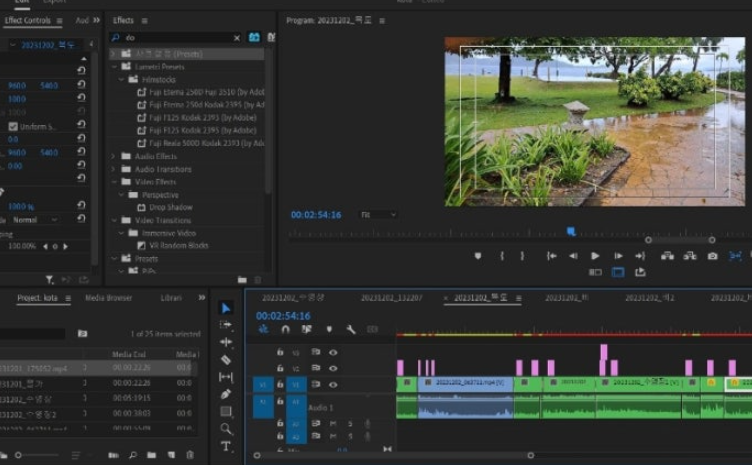Viewport: 752px width, 465px height.
Task: Select the Razor tool in the toolbar
Action: click(x=226, y=360)
